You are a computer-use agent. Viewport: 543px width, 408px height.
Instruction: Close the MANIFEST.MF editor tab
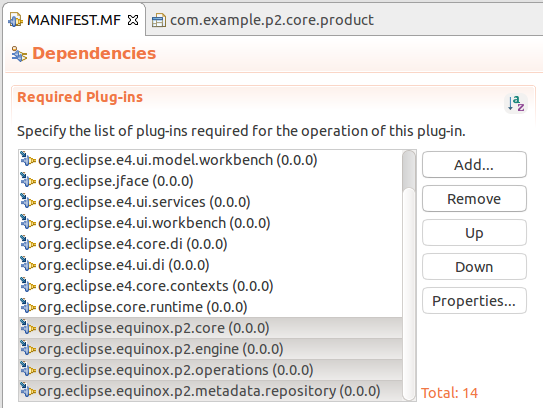[133, 20]
